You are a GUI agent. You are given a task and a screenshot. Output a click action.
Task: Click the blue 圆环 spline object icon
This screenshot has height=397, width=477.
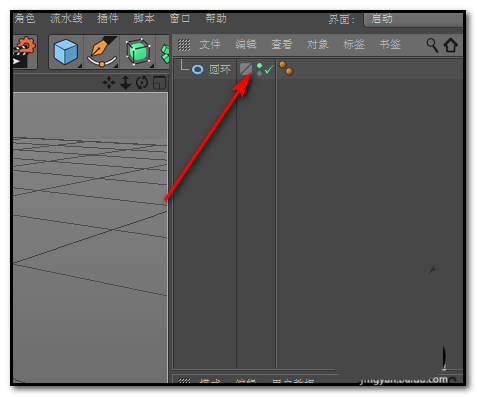pos(198,70)
